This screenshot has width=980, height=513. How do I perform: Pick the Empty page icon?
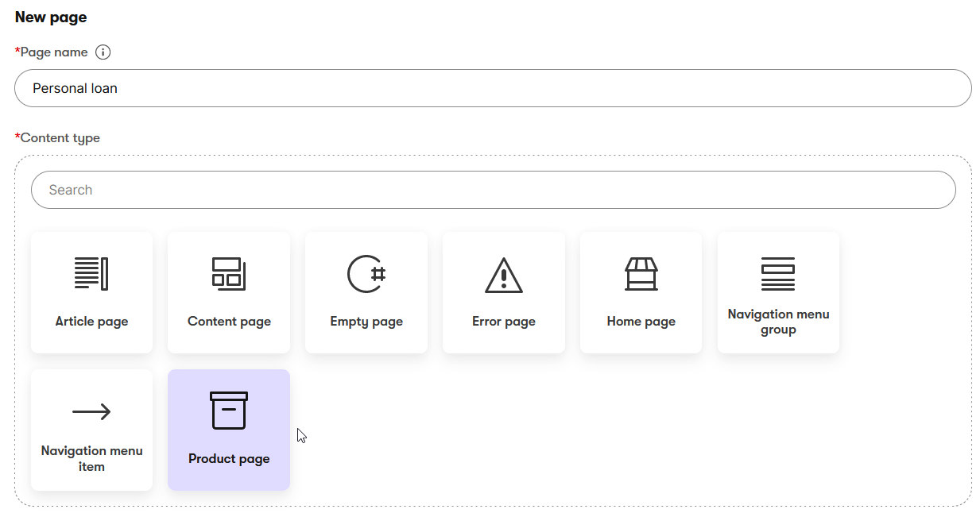pyautogui.click(x=366, y=274)
